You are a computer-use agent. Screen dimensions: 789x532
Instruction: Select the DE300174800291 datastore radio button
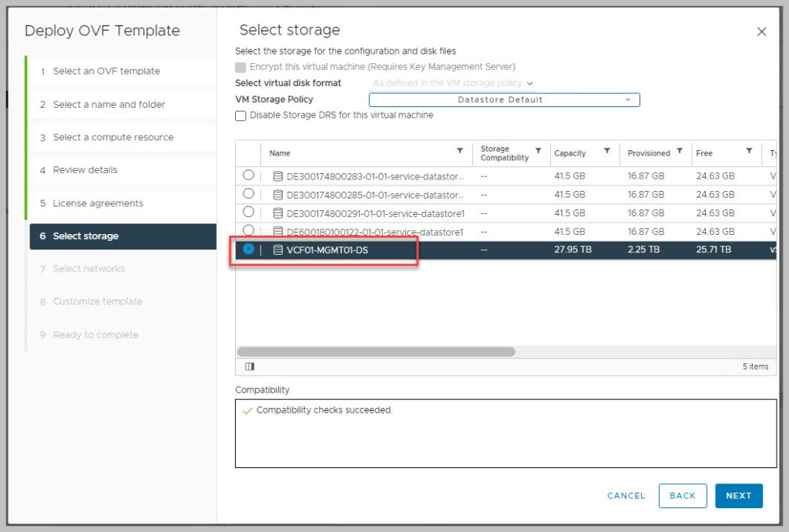[x=248, y=212]
